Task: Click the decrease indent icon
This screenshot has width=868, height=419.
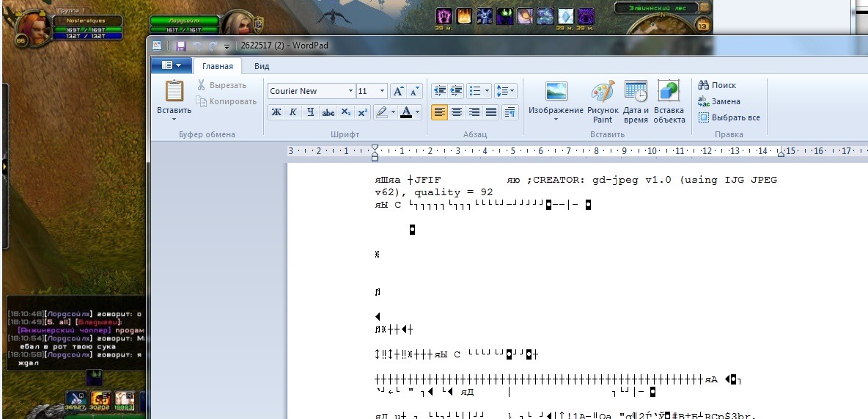Action: coord(440,90)
